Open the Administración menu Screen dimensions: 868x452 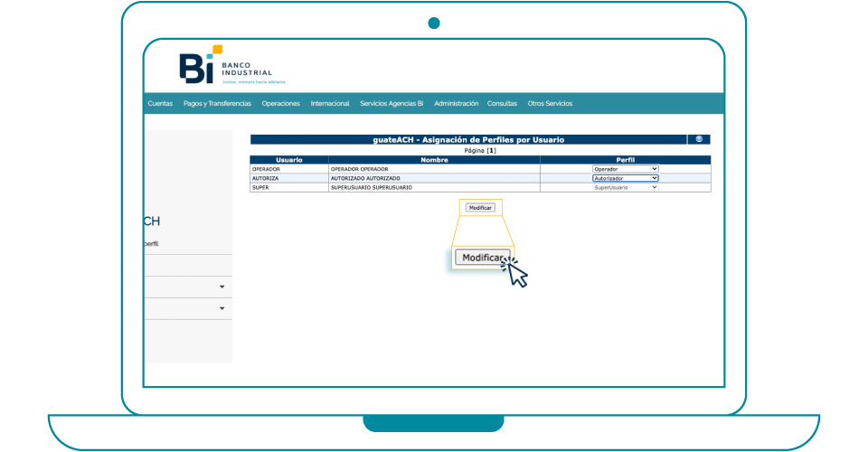coord(456,104)
